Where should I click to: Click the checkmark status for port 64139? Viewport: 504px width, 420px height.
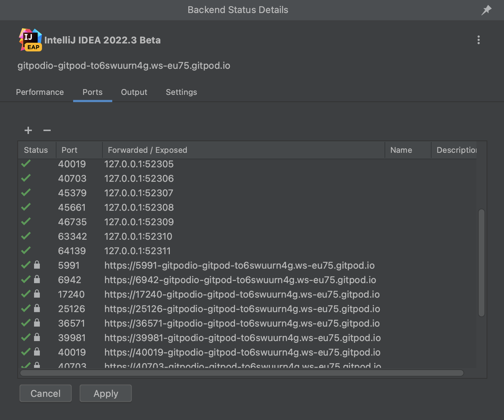[26, 251]
